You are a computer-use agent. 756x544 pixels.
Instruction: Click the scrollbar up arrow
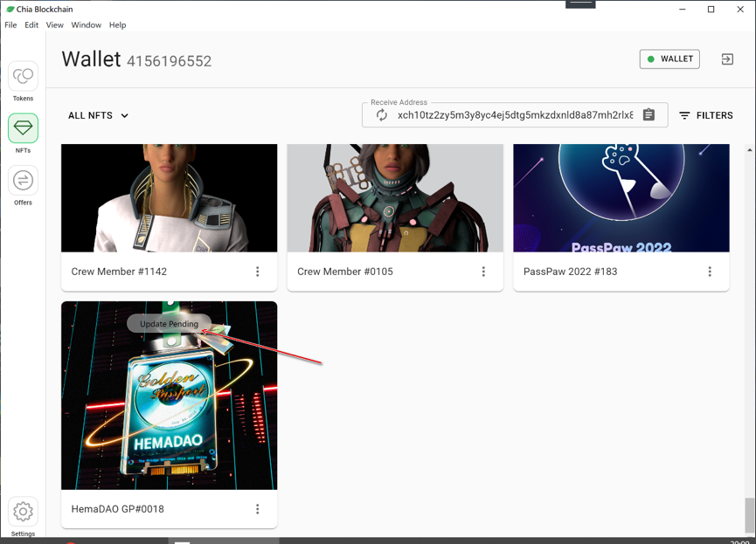[749, 150]
